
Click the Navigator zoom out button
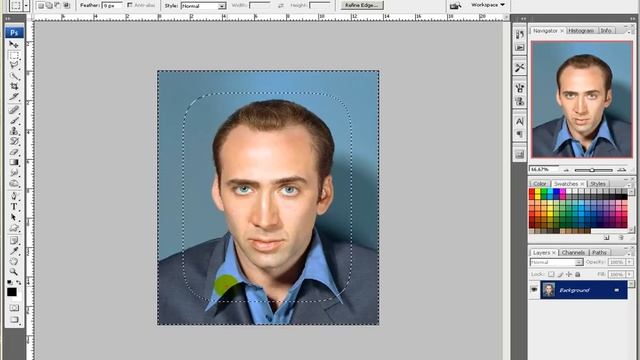566,169
